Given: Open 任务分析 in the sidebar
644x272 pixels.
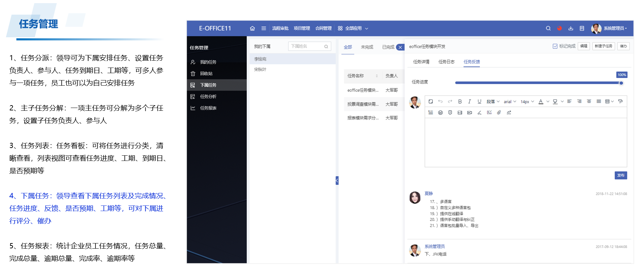Looking at the screenshot, I should click(217, 96).
